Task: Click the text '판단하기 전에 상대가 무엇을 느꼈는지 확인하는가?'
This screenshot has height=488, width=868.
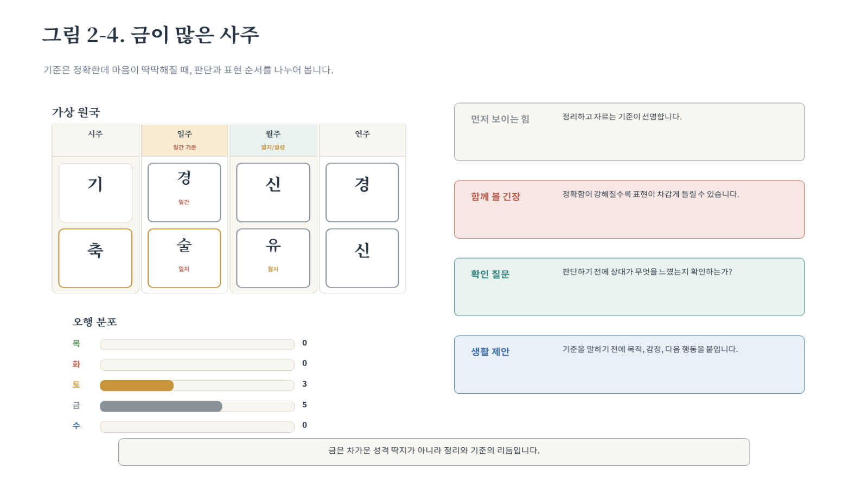Action: pos(647,272)
